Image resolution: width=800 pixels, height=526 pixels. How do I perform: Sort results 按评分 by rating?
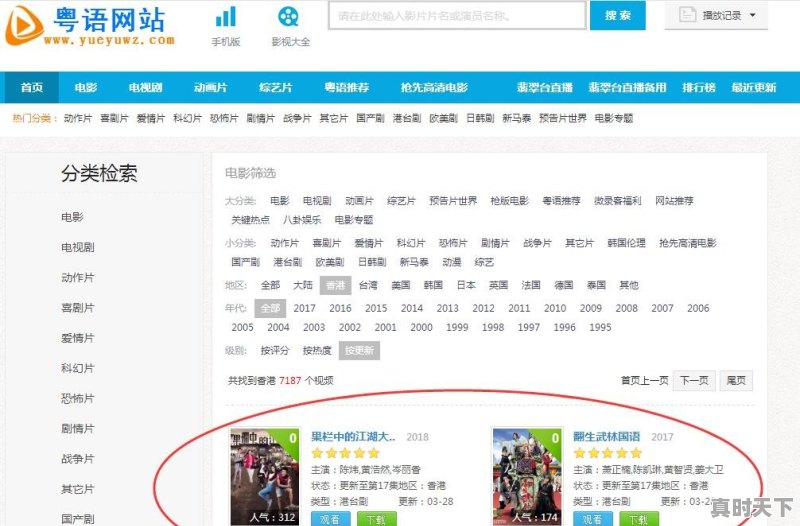(x=274, y=350)
